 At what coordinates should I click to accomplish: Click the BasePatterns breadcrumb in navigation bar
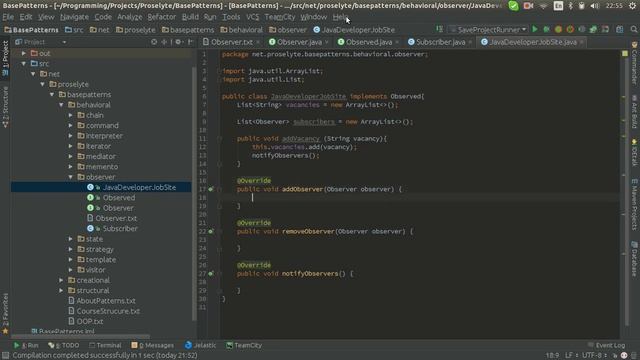coord(31,30)
